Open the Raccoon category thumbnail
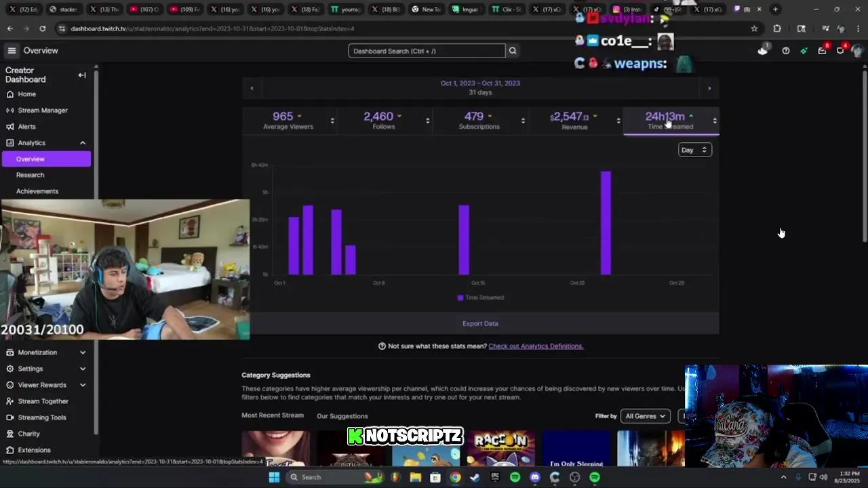The height and width of the screenshot is (488, 868). click(500, 449)
